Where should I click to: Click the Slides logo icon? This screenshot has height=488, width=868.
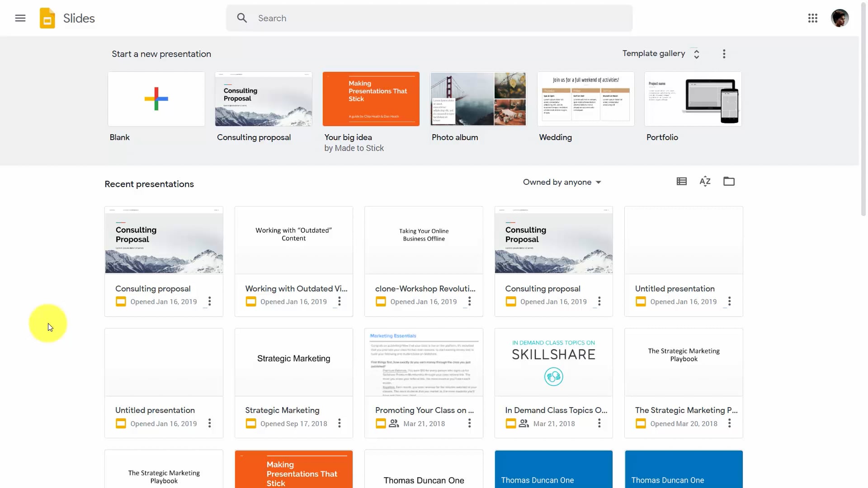click(x=47, y=18)
